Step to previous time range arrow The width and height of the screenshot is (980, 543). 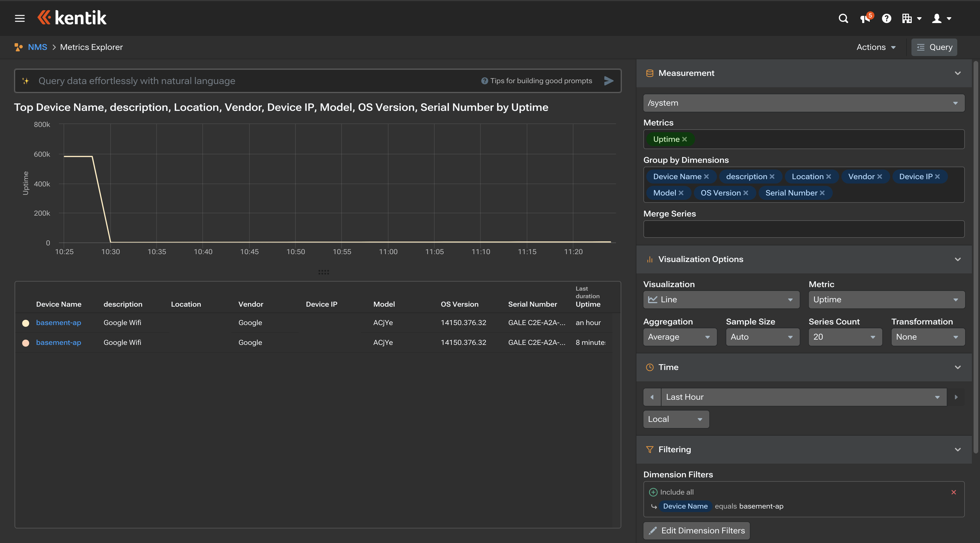pyautogui.click(x=652, y=397)
